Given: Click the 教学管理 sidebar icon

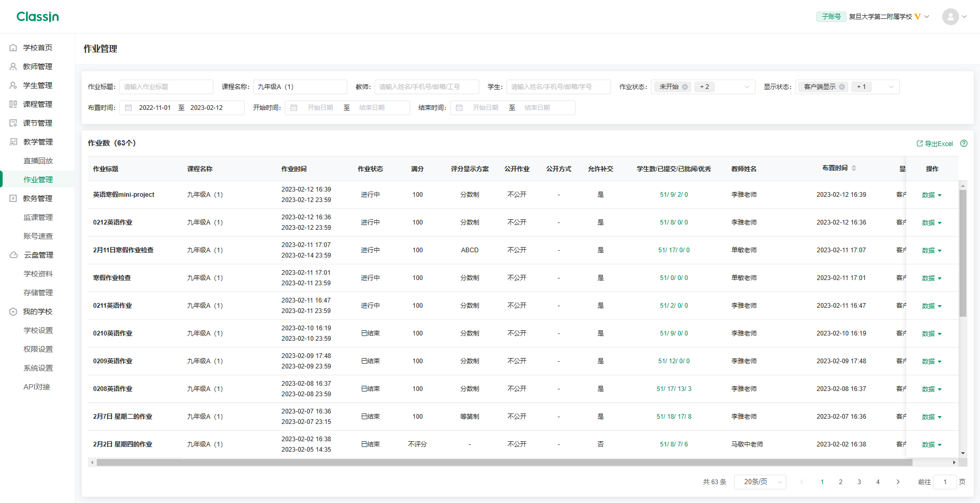Looking at the screenshot, I should [13, 142].
